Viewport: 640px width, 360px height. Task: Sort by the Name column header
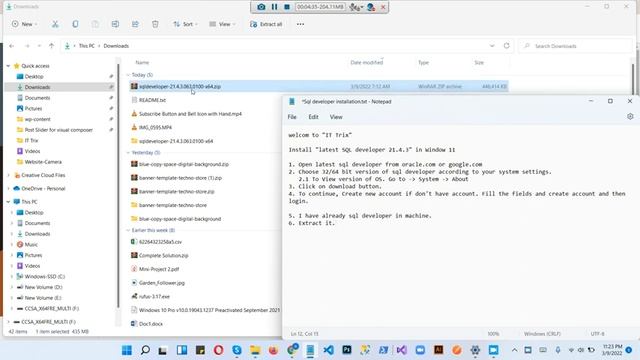point(142,62)
